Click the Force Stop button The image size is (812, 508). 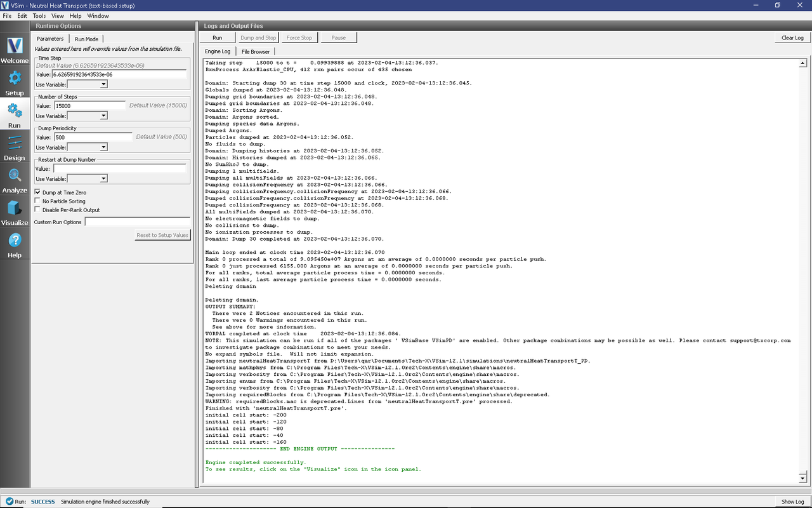(299, 38)
